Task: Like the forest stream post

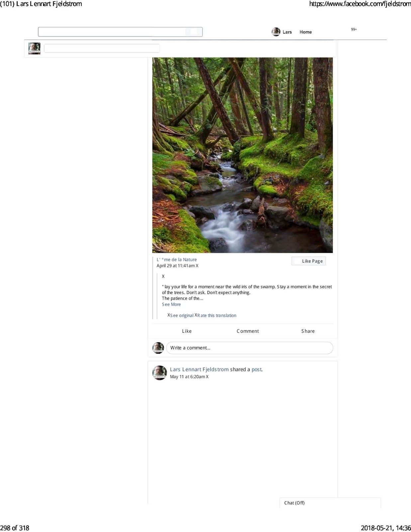Action: [x=187, y=331]
